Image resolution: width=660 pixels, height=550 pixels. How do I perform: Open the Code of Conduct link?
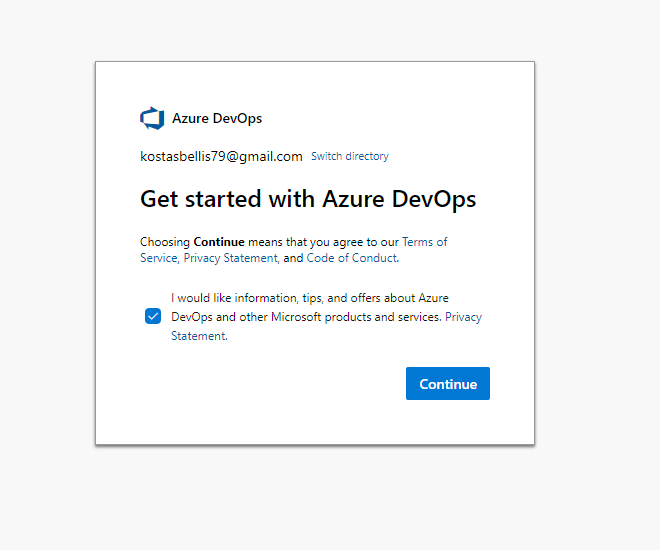(352, 258)
